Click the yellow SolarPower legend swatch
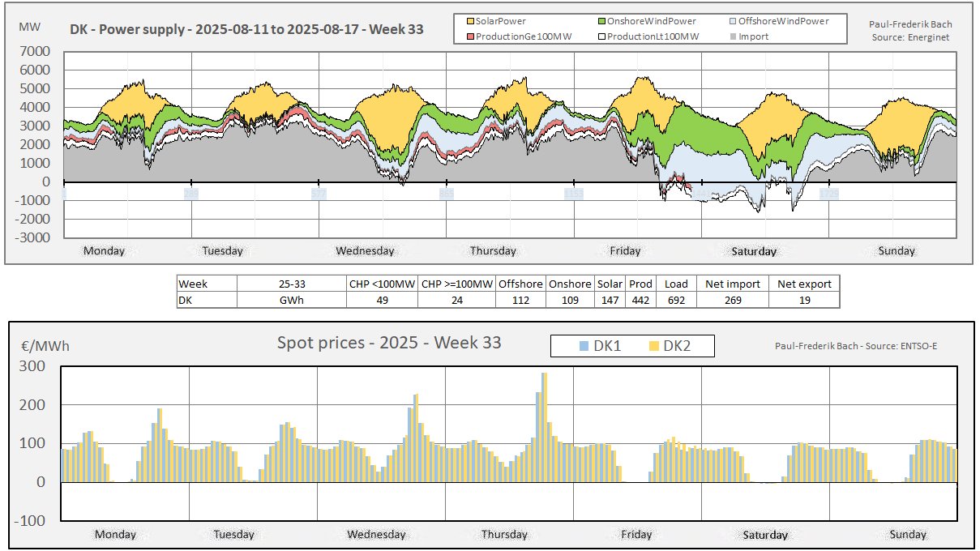The height and width of the screenshot is (551, 980). pos(470,22)
